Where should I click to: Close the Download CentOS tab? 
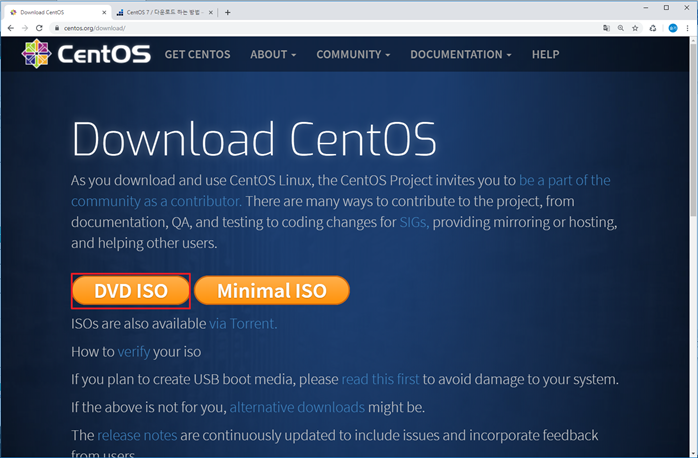point(104,12)
